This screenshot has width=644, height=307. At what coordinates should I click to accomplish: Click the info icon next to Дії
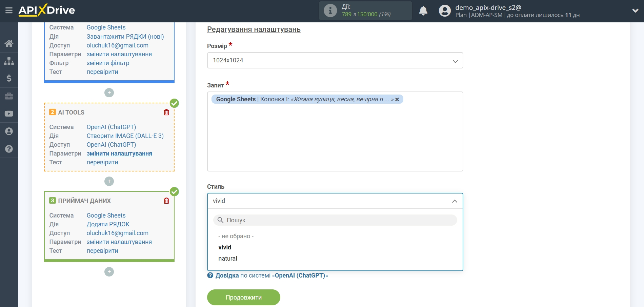330,11
